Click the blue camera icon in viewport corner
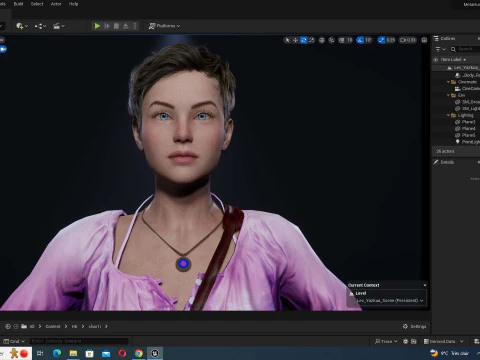 coord(3,49)
